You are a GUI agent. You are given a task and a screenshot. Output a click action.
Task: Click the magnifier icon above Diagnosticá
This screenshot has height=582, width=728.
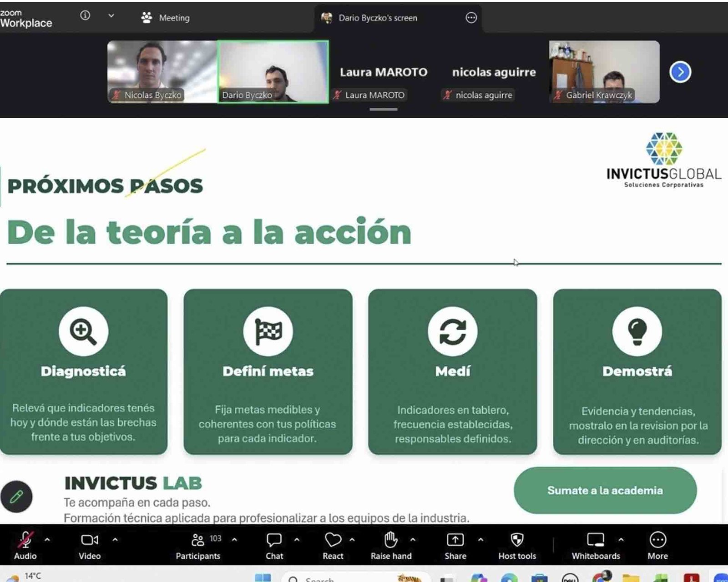(83, 331)
